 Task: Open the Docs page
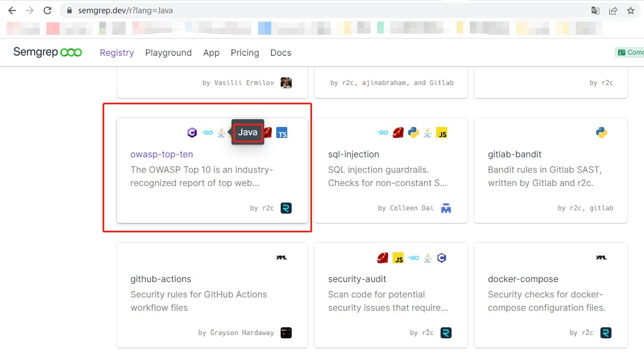281,52
